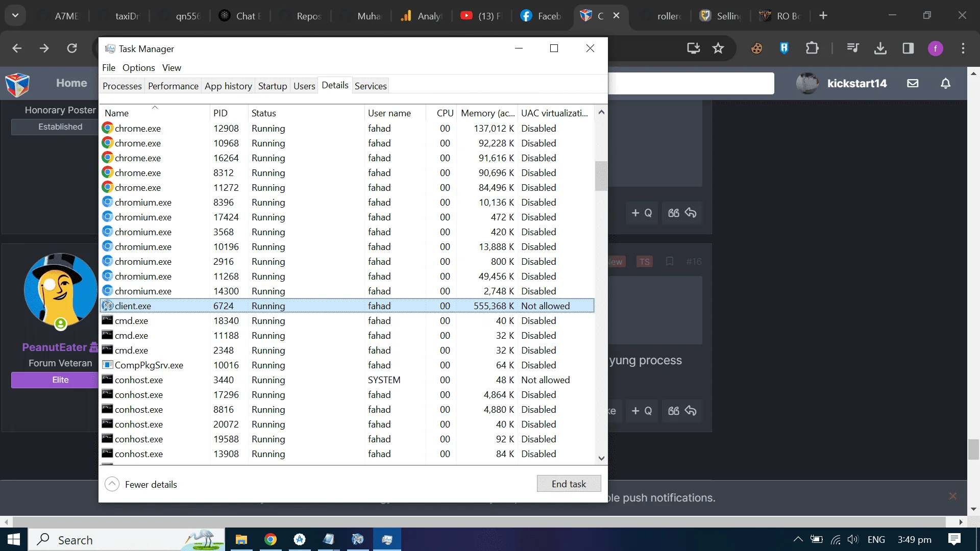
Task: Open the cookie extension icon
Action: (x=756, y=48)
